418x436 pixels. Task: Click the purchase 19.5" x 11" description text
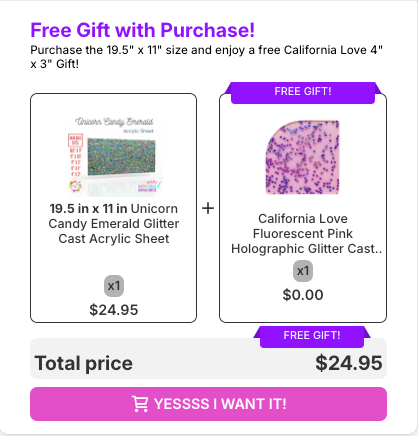point(207,57)
